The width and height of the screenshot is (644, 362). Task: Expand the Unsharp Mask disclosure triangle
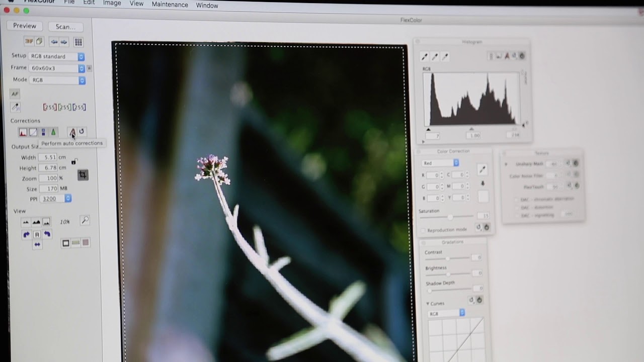click(506, 164)
